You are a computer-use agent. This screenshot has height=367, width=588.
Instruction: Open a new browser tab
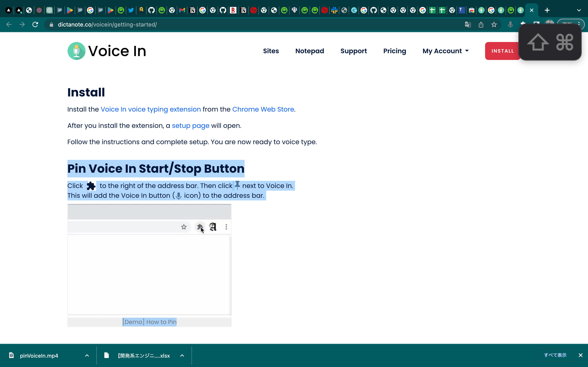[547, 10]
